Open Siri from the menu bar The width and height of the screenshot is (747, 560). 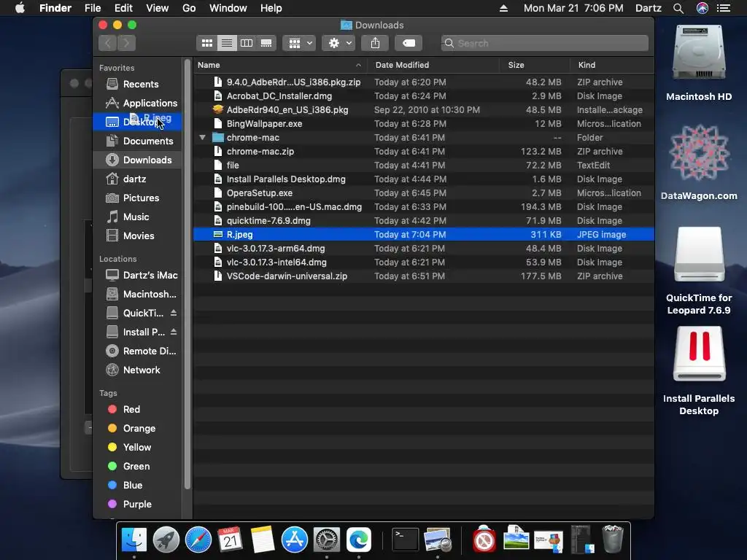coord(703,8)
